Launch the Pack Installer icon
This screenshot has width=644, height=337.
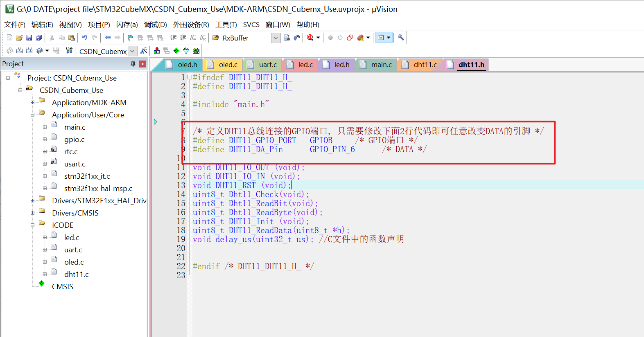196,51
